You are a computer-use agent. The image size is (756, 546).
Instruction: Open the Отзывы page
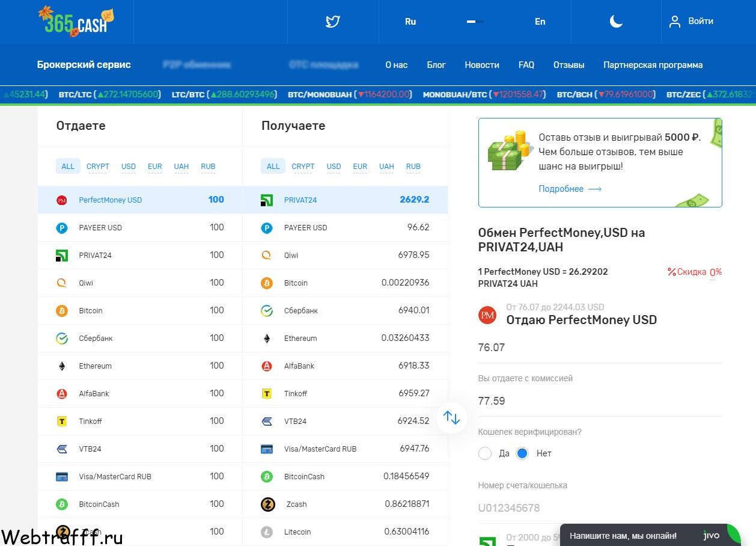point(569,65)
